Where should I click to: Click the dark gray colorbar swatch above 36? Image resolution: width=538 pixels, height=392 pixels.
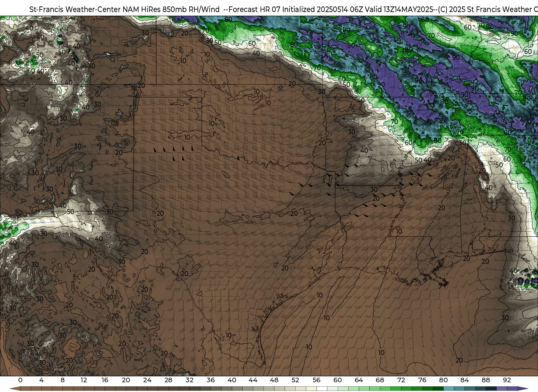click(216, 389)
